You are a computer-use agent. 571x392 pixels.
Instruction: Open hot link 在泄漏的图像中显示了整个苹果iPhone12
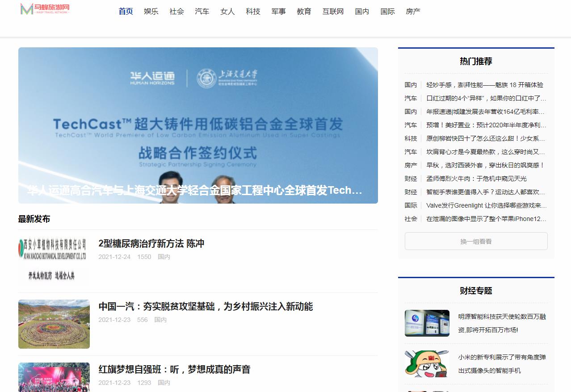[x=486, y=219]
